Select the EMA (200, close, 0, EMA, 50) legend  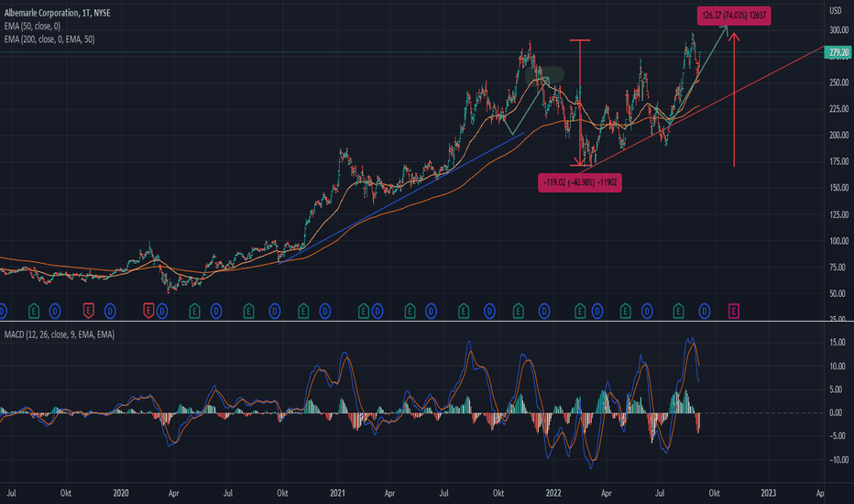point(49,39)
